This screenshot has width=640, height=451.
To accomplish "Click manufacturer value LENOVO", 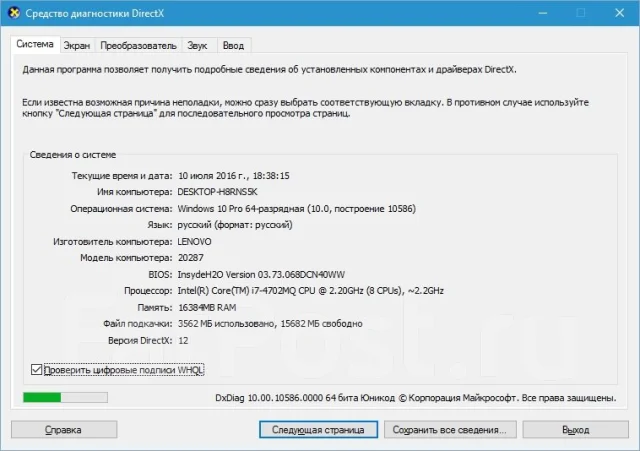I will [x=194, y=242].
